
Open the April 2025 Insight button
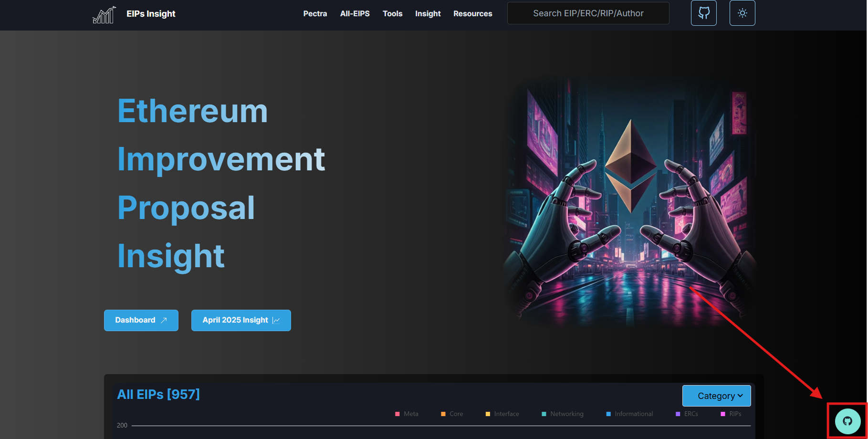(241, 320)
